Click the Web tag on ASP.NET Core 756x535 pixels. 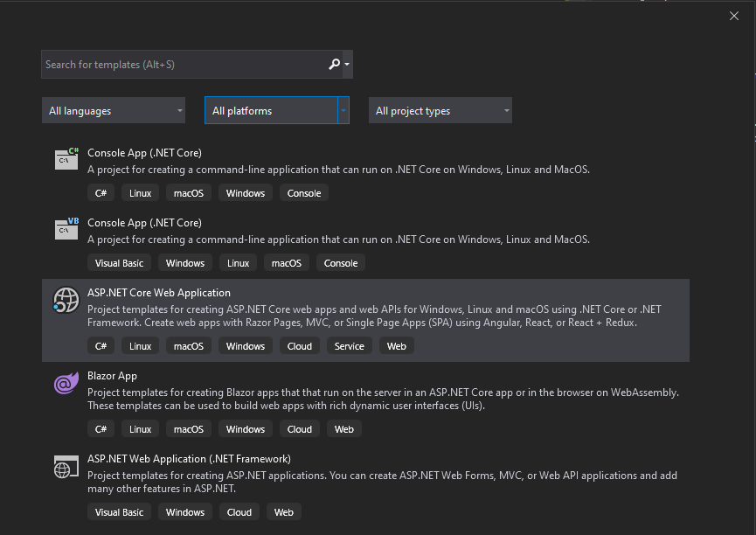tap(396, 346)
